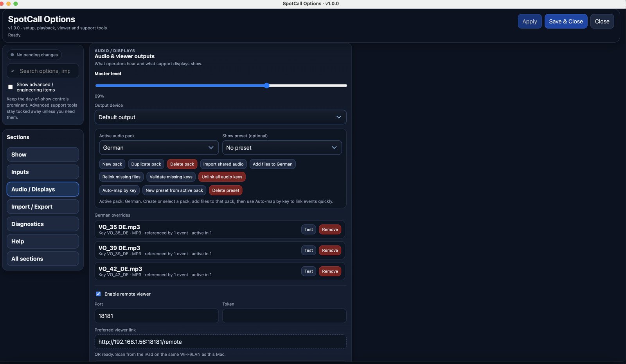Screen dimensions: 626x364
Task: Click Unlink all audio keys
Action: click(x=222, y=177)
